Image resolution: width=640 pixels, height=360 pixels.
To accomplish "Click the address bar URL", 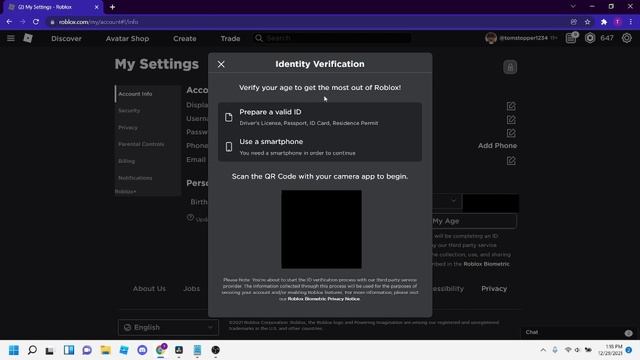I will [x=98, y=22].
